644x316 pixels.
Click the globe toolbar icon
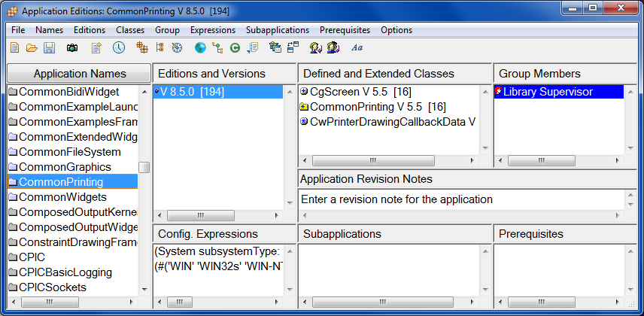click(x=200, y=47)
